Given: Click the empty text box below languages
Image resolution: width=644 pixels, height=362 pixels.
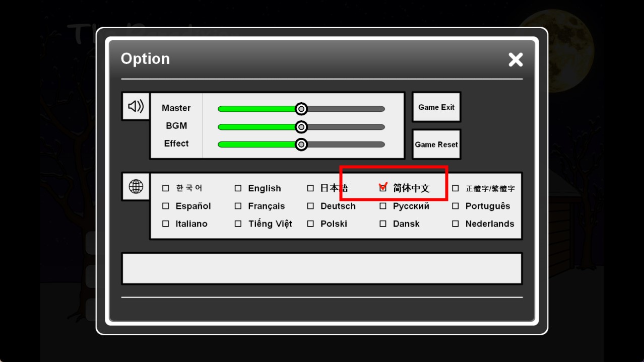Looking at the screenshot, I should [321, 269].
